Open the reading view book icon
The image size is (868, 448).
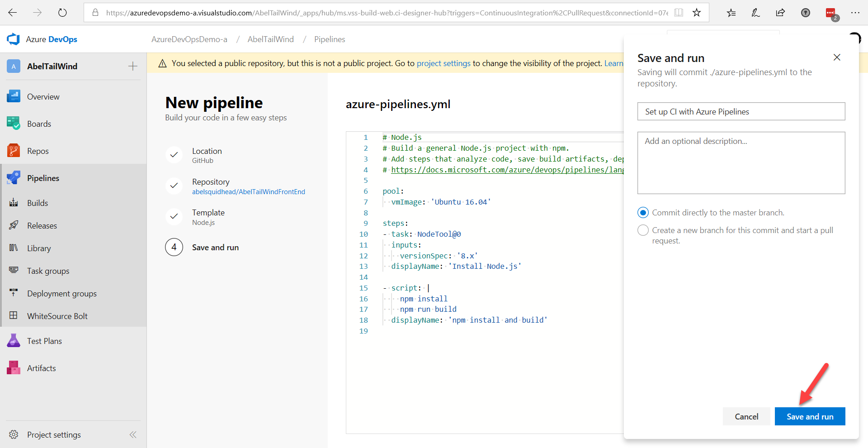click(679, 13)
